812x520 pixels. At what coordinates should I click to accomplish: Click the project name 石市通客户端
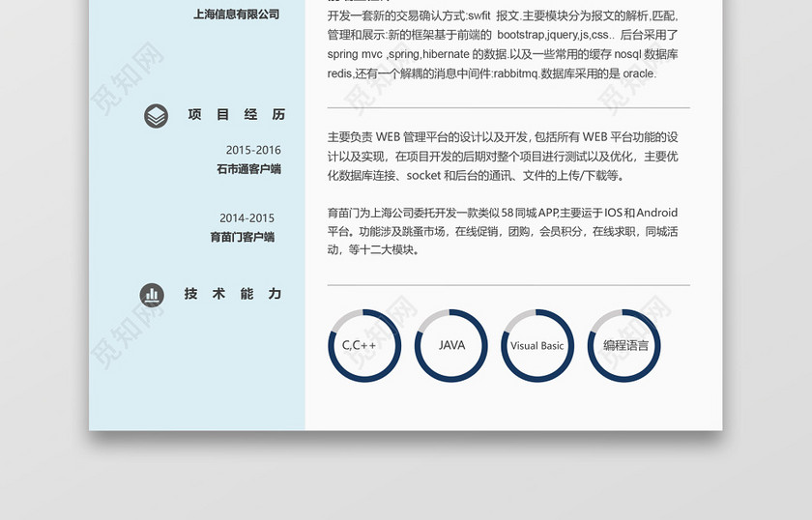(249, 169)
